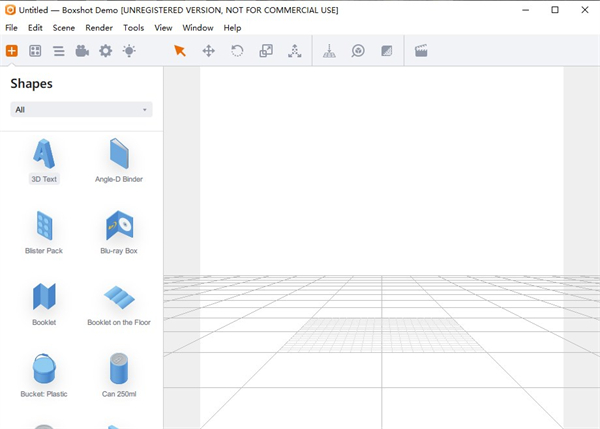Open the lighting panel bulb icon
The height and width of the screenshot is (429, 600).
pyautogui.click(x=129, y=51)
